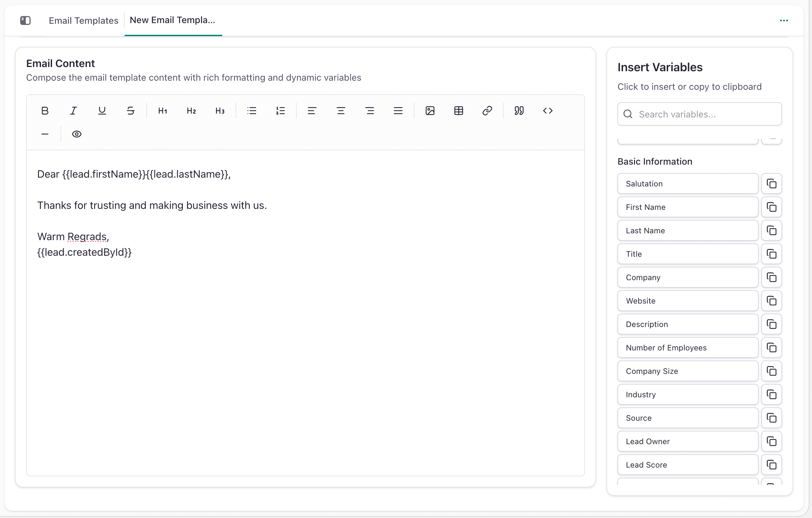Toggle the sidebar panel icon
The width and height of the screenshot is (812, 518).
coord(25,20)
